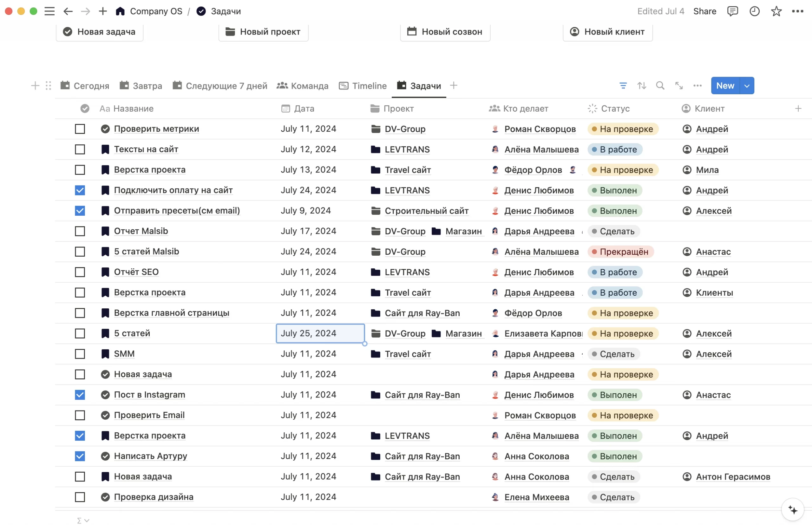Click the blue New button

pyautogui.click(x=725, y=86)
